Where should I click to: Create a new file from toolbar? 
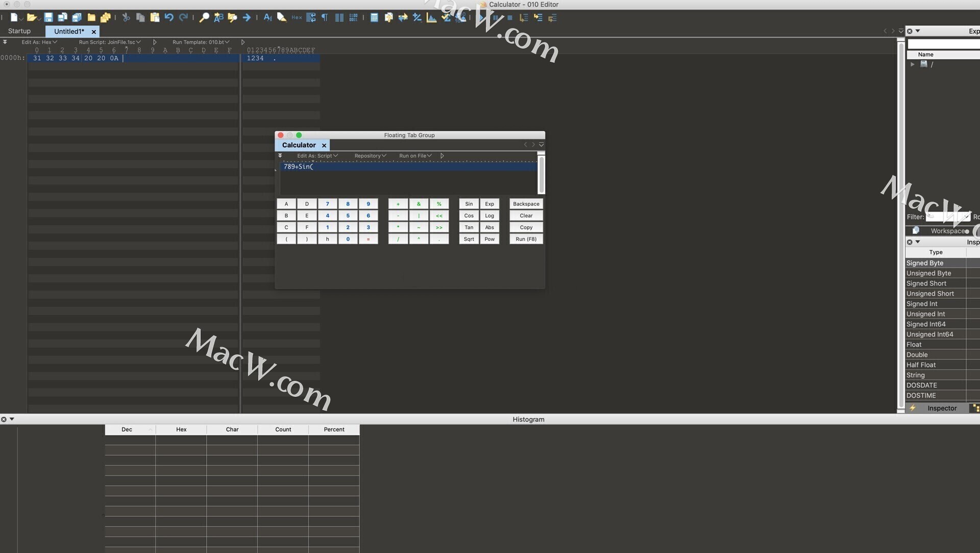[x=14, y=17]
